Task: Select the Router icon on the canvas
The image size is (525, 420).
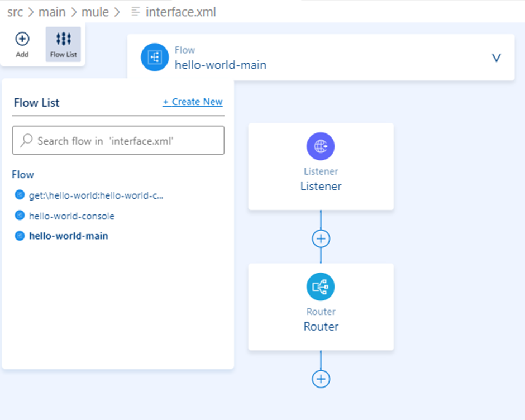Action: click(321, 286)
